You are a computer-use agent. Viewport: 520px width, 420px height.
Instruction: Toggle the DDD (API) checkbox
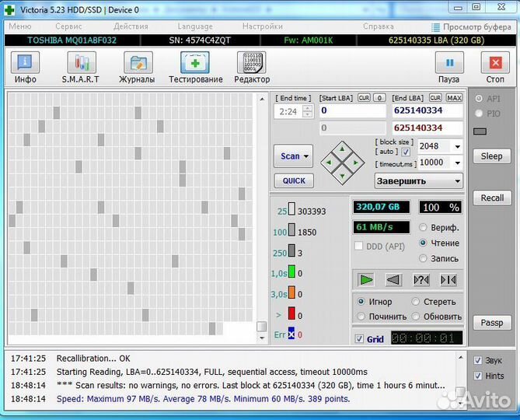pos(358,246)
